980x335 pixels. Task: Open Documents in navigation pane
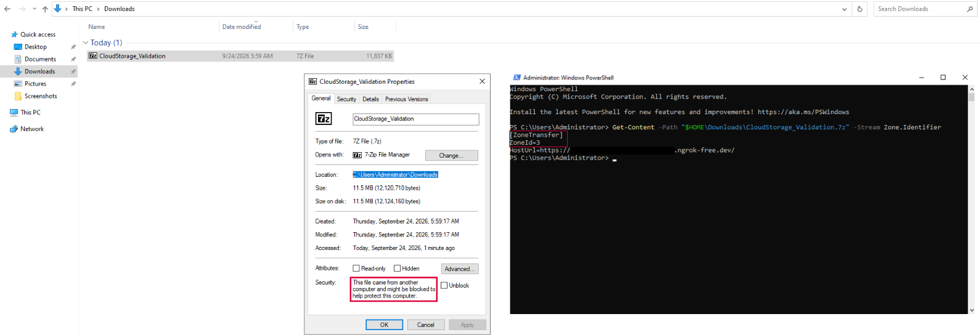point(40,59)
